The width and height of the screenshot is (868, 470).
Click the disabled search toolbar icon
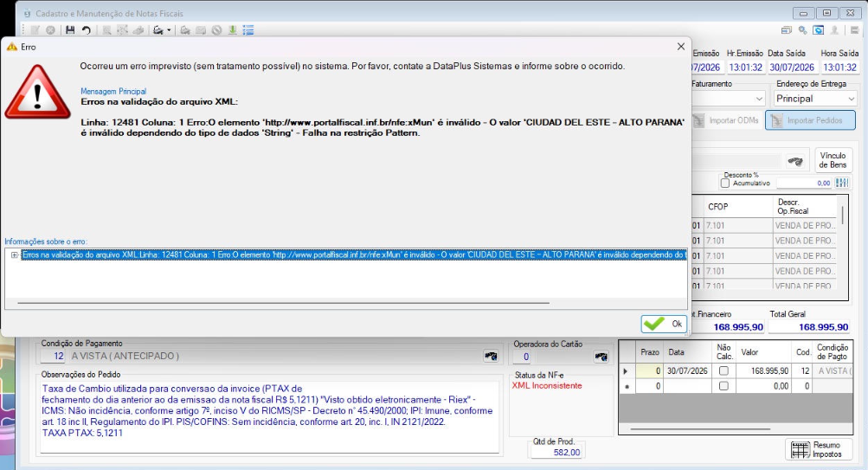106,30
